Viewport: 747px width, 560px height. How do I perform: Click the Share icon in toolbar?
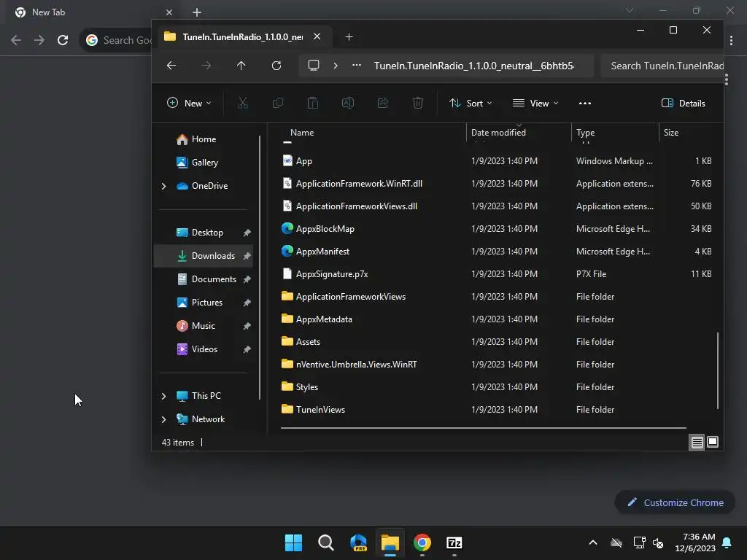[383, 103]
